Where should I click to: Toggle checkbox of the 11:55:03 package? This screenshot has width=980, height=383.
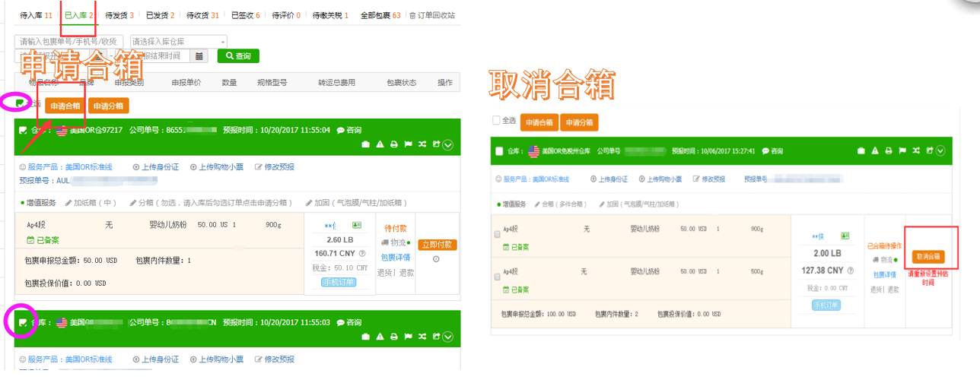23,323
